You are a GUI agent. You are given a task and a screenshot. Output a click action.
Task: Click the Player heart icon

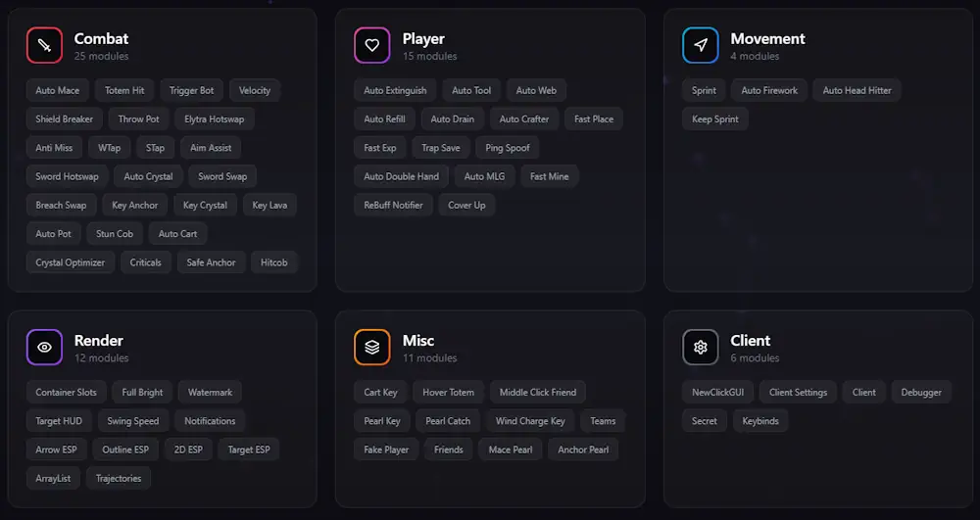(x=372, y=45)
